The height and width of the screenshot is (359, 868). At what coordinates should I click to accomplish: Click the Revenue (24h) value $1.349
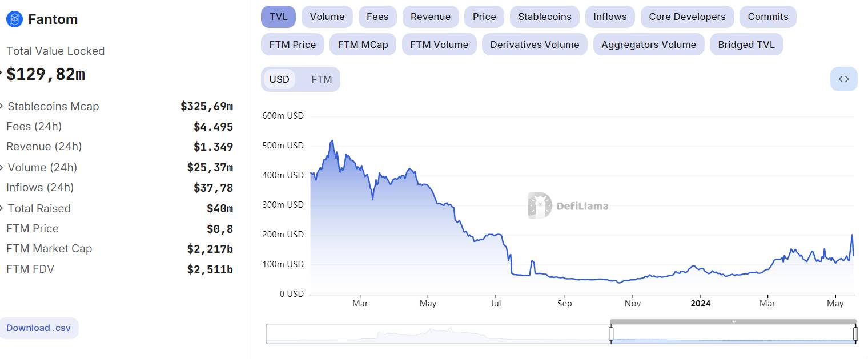(x=213, y=147)
